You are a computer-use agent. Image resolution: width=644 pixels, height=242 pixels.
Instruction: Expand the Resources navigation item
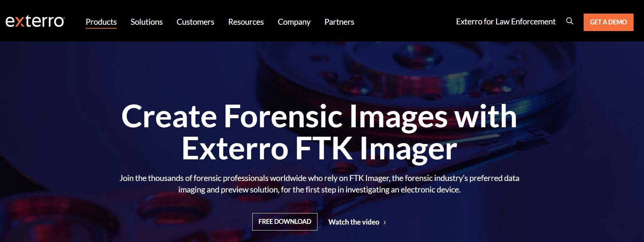click(x=246, y=22)
